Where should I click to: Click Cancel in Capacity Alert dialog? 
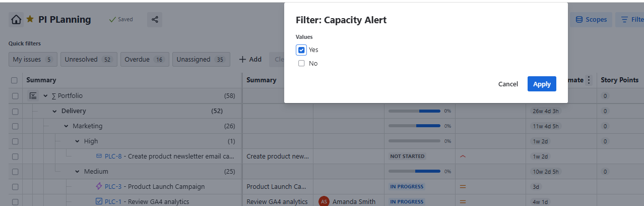508,84
